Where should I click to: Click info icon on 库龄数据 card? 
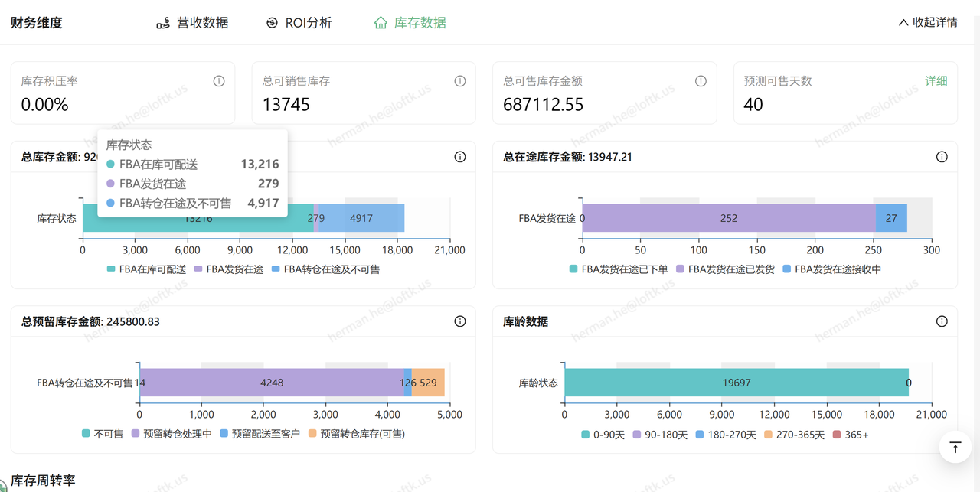[942, 321]
